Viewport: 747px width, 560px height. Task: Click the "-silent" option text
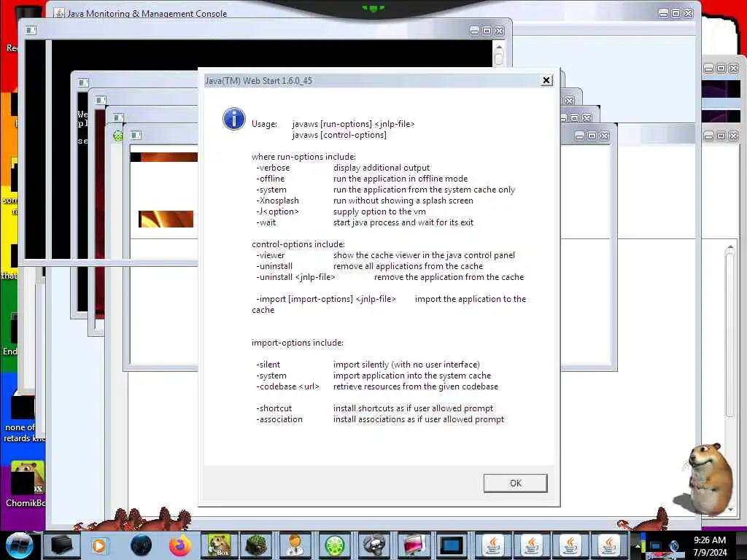[268, 365]
